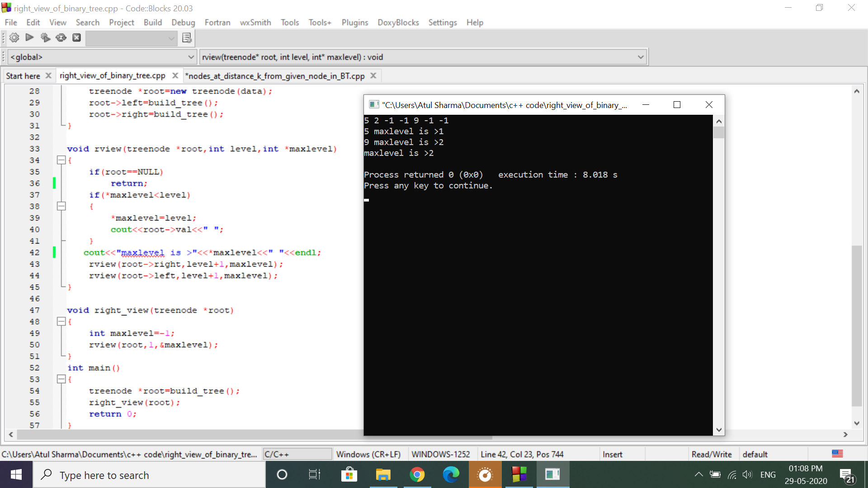Open File Explorer from taskbar
The height and width of the screenshot is (488, 868).
coord(383,474)
